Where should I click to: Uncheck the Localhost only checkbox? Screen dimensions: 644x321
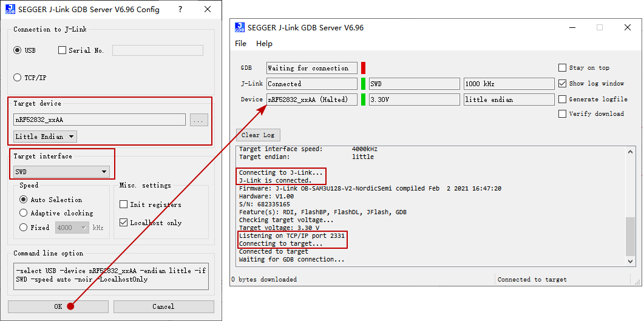tap(123, 223)
